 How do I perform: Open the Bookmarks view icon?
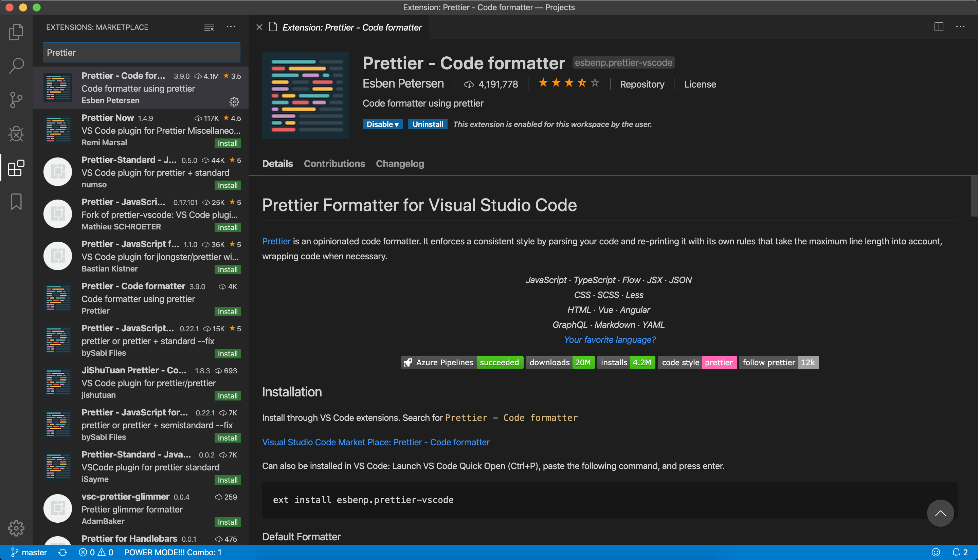pos(16,202)
